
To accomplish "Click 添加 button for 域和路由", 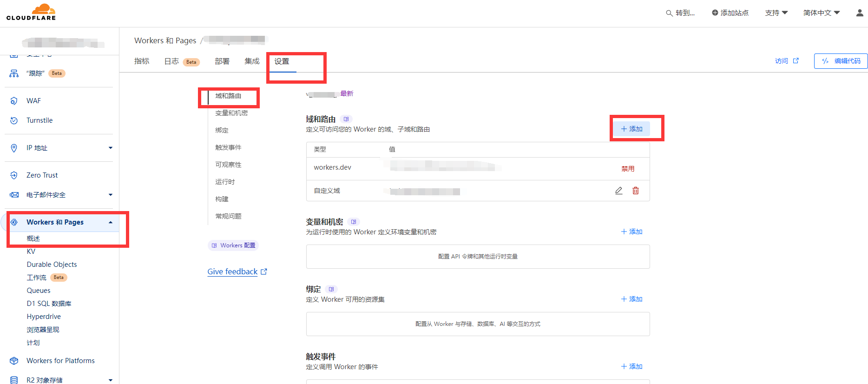I will [631, 129].
